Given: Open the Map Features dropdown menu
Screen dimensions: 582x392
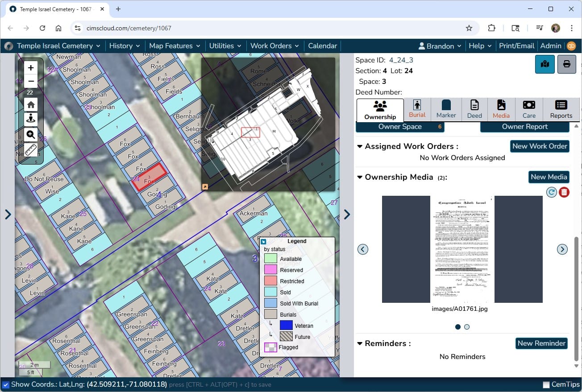Looking at the screenshot, I should coord(175,46).
